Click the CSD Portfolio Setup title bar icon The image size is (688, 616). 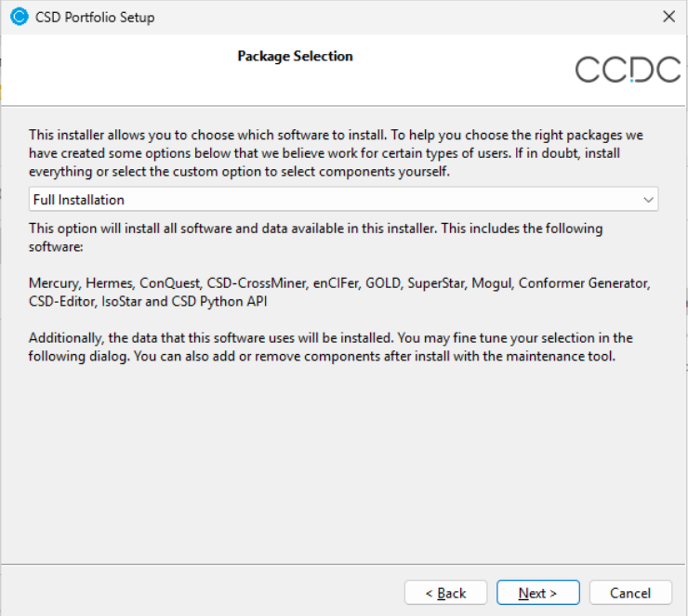pyautogui.click(x=18, y=17)
